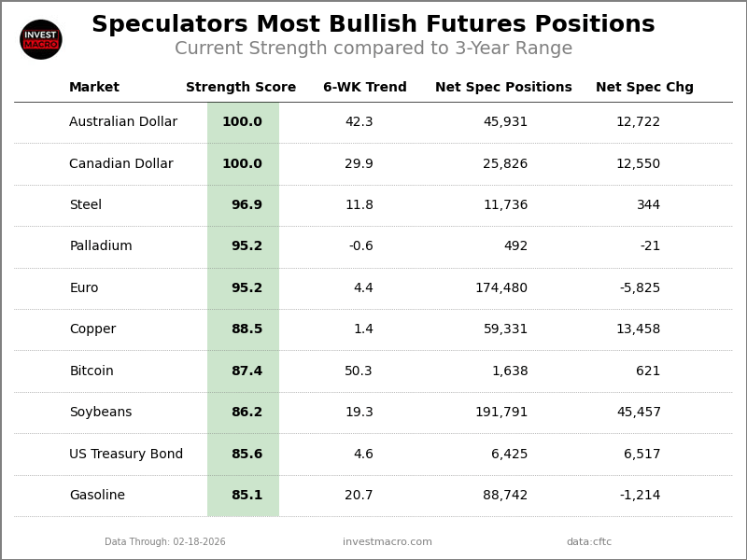Open the investmacro.com footer link
The height and width of the screenshot is (560, 747).
(x=388, y=542)
